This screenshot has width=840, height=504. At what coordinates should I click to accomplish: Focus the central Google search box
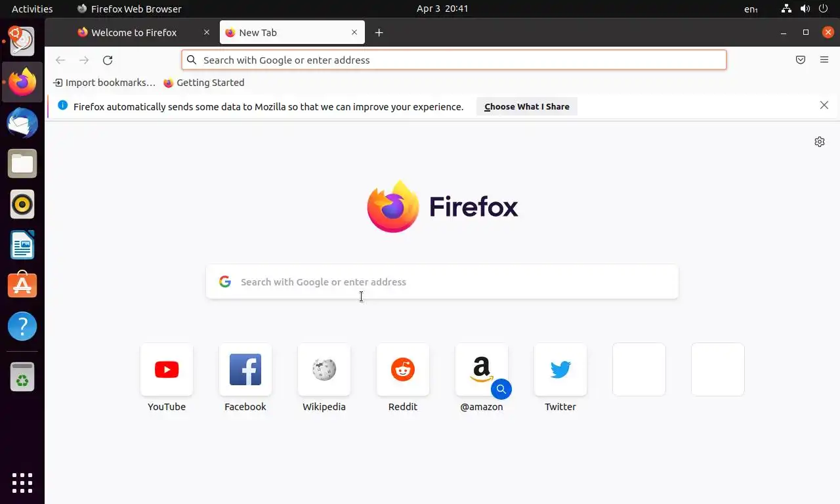[442, 282]
